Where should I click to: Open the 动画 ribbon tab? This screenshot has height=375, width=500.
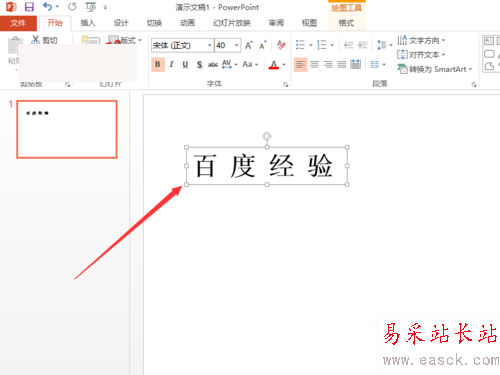pyautogui.click(x=187, y=23)
